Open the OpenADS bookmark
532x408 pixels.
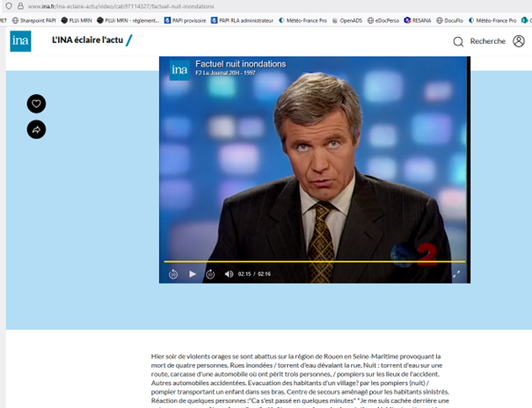pyautogui.click(x=347, y=20)
